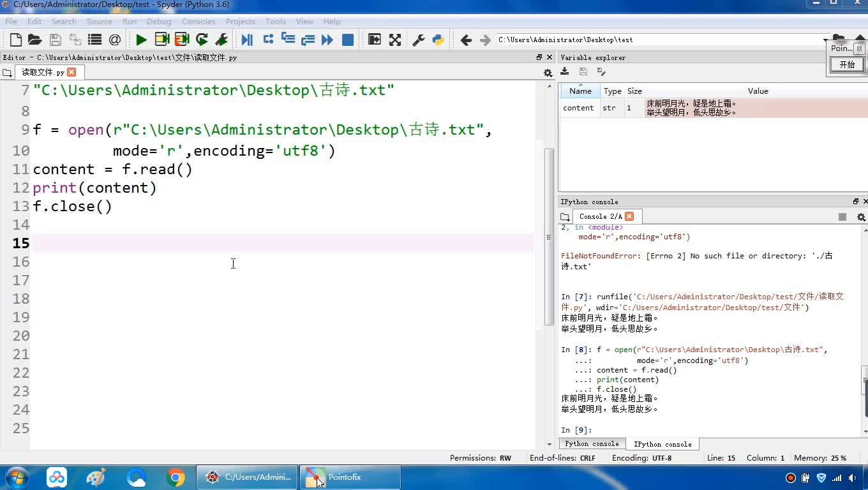Screen dimensions: 868x490
Task: Open the editor pane options gear
Action: point(548,73)
